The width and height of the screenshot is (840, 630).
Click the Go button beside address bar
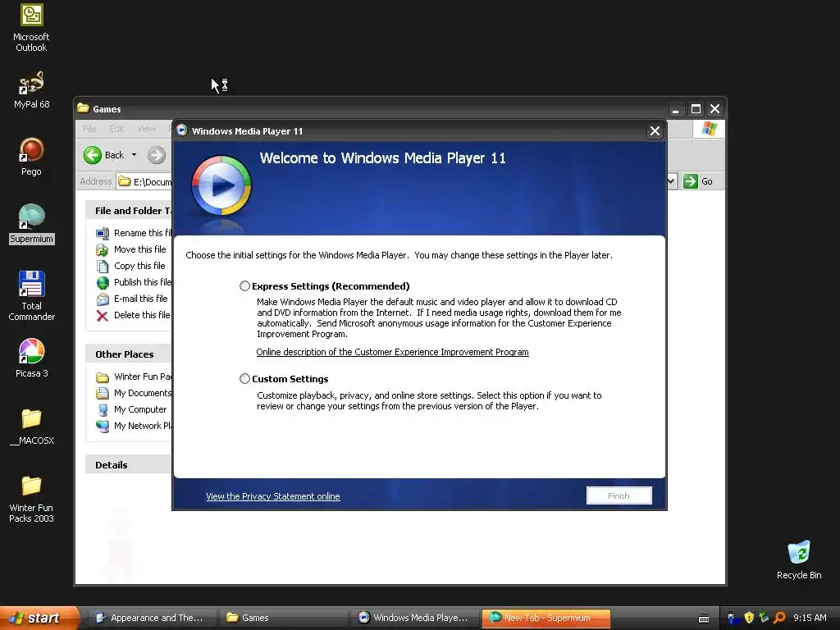click(x=699, y=181)
